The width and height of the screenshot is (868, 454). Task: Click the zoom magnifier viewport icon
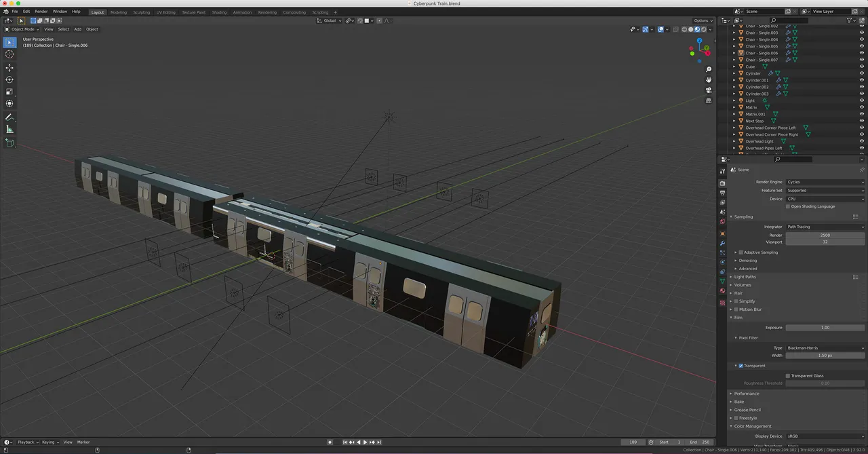[709, 70]
